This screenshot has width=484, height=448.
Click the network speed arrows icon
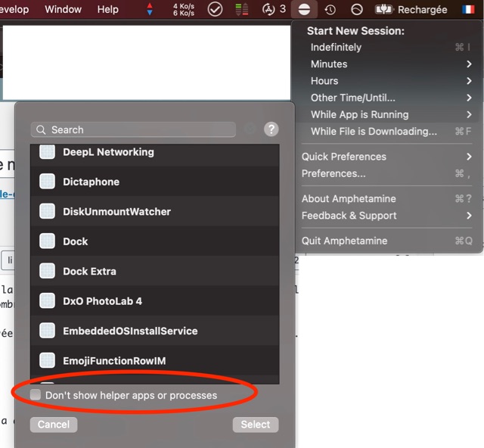point(150,10)
